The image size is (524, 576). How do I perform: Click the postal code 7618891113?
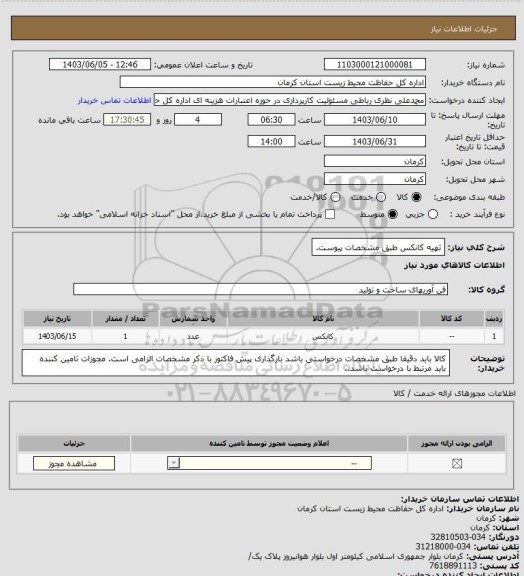[x=453, y=566]
